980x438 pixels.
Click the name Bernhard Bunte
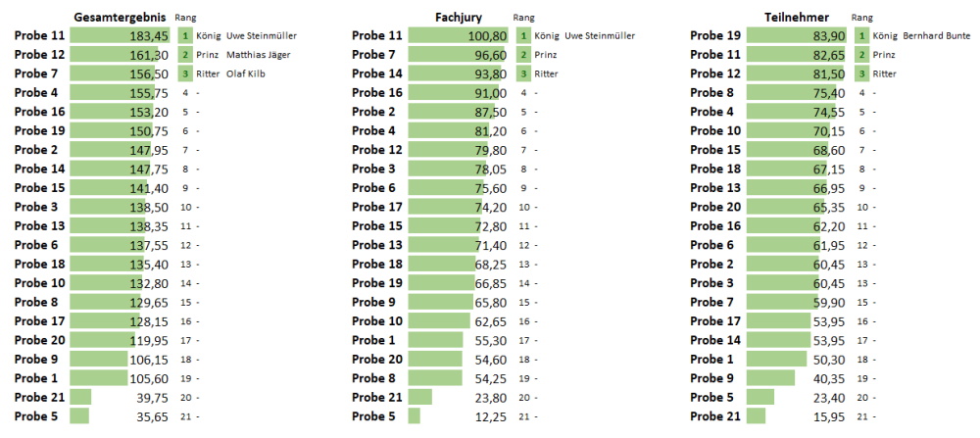pos(937,35)
